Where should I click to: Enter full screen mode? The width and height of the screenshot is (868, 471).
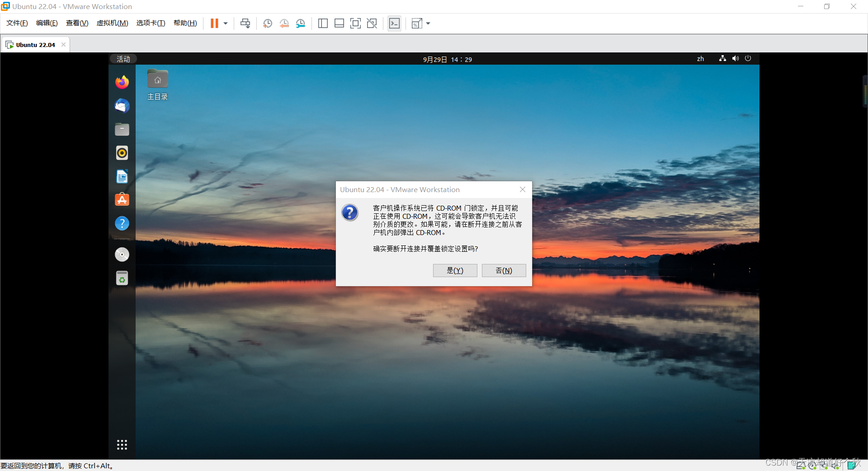[356, 24]
